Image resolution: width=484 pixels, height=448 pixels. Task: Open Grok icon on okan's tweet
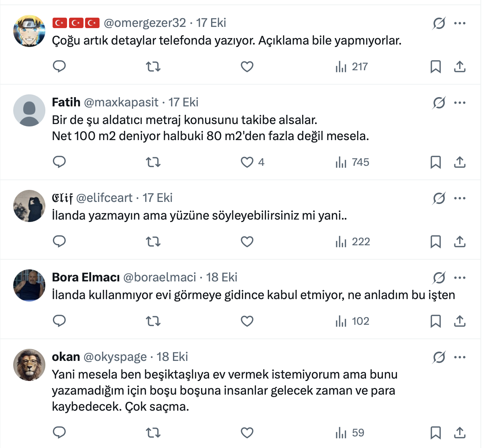pos(439,357)
